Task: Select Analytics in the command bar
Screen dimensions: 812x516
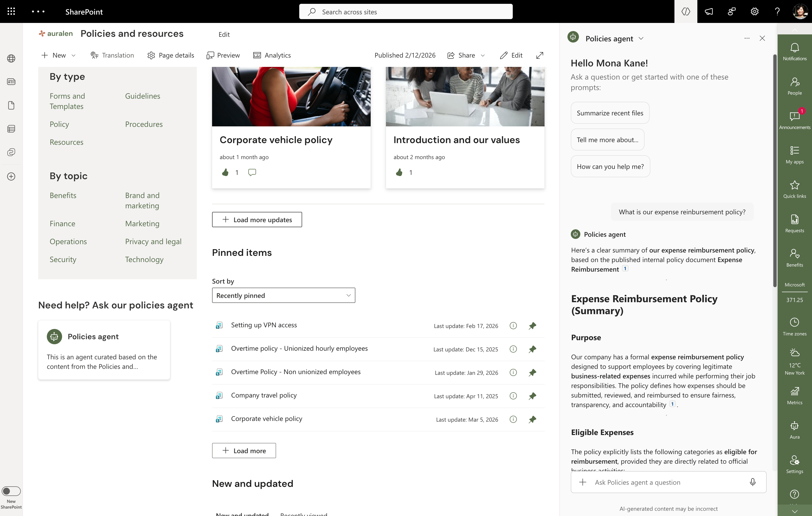Action: (272, 55)
